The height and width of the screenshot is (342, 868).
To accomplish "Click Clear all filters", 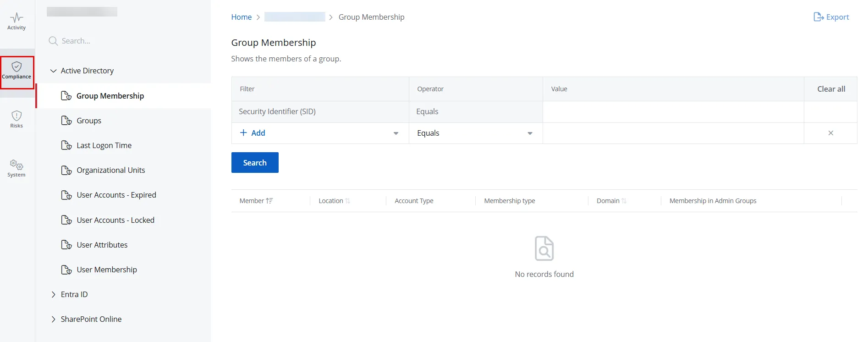I will (x=831, y=89).
